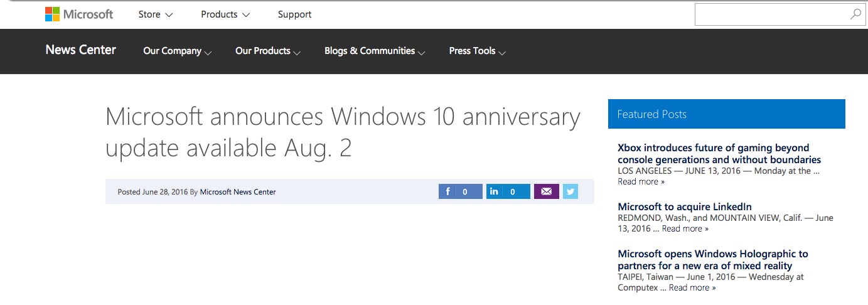Email the article via envelope icon
Screen dimensions: 868x305
click(546, 191)
